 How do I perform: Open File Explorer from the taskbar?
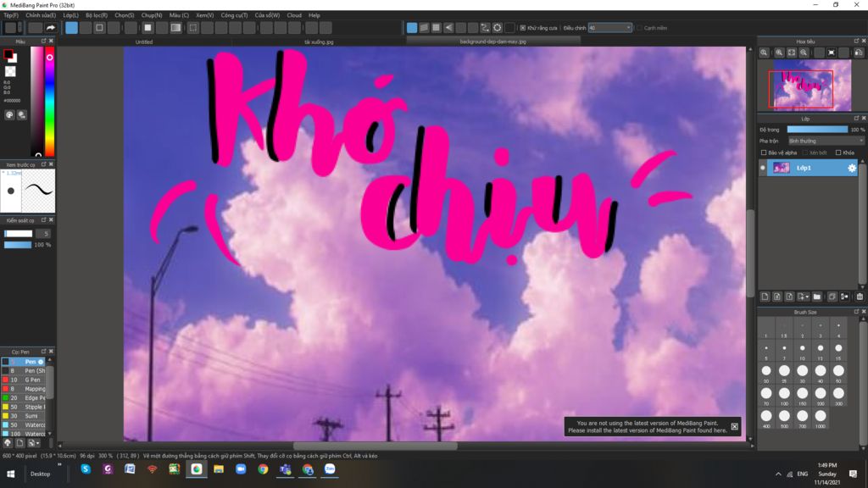click(x=219, y=469)
